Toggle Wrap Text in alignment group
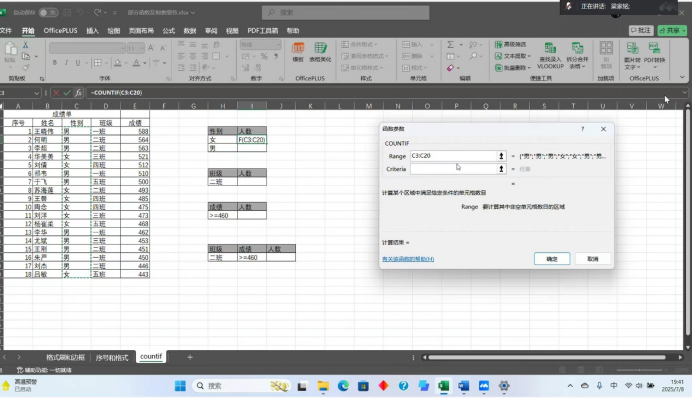Viewport: 693px width, 398px height. pos(217,45)
